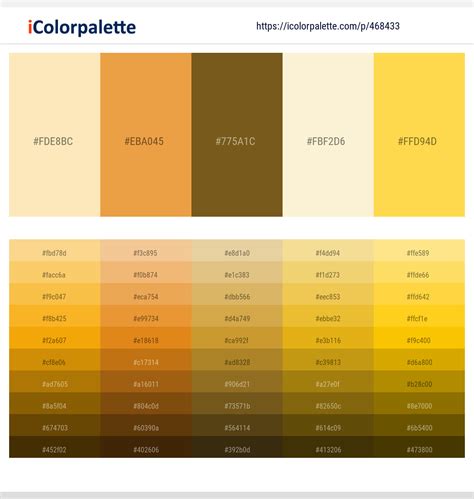This screenshot has width=474, height=499.
Task: Select the #a27e0f shade cell
Action: click(328, 382)
